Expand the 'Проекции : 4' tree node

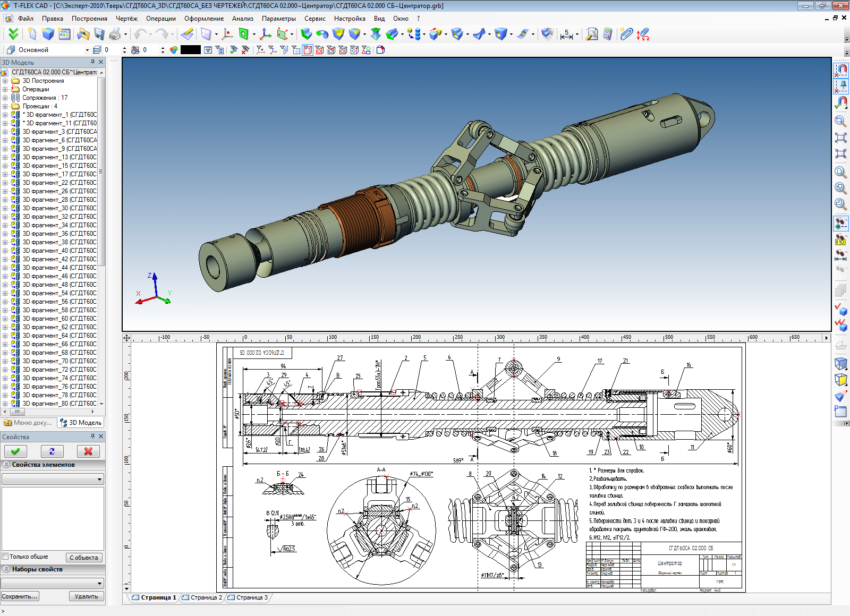[x=5, y=106]
